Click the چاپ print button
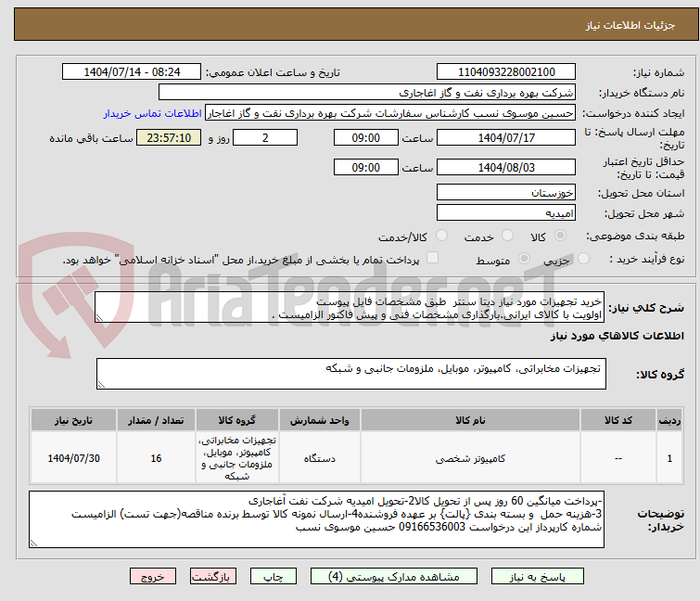Viewport: 700px width, 601px height. click(x=274, y=577)
